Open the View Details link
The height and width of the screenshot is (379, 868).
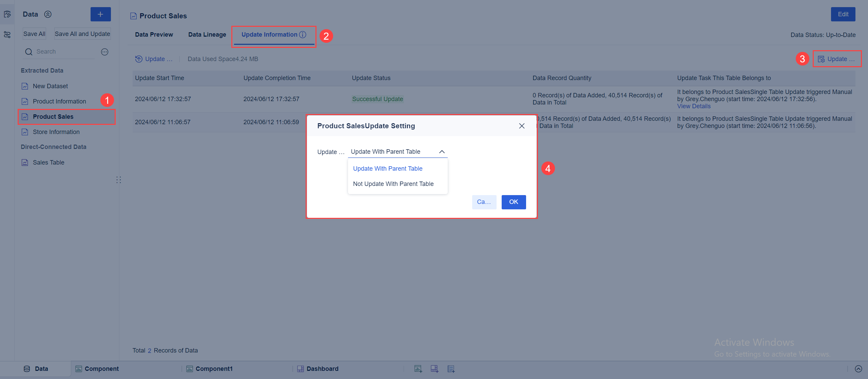pyautogui.click(x=694, y=106)
